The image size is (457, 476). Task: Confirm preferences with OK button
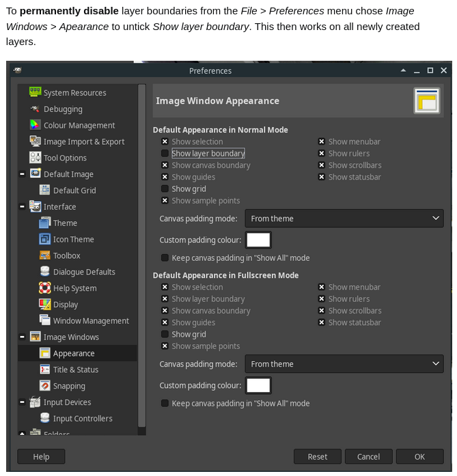click(420, 457)
